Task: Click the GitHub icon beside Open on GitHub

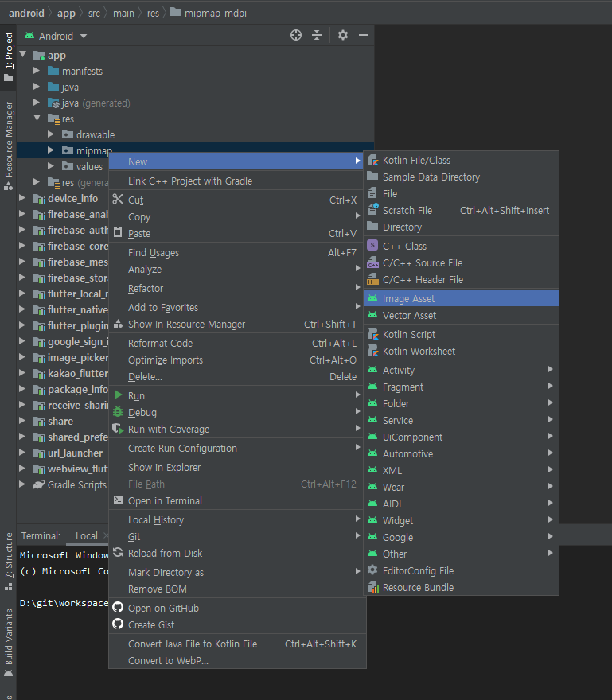Action: (118, 608)
